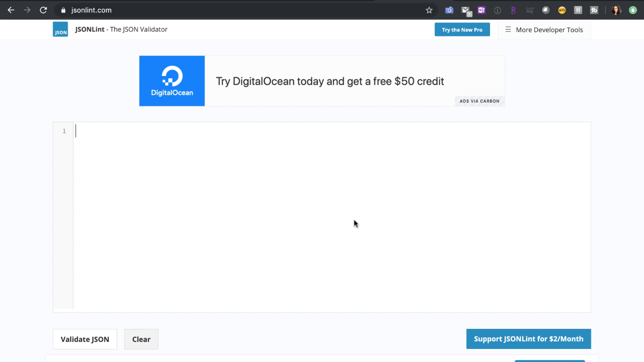Image resolution: width=644 pixels, height=362 pixels.
Task: Click the green update arrow icon
Action: point(633,10)
